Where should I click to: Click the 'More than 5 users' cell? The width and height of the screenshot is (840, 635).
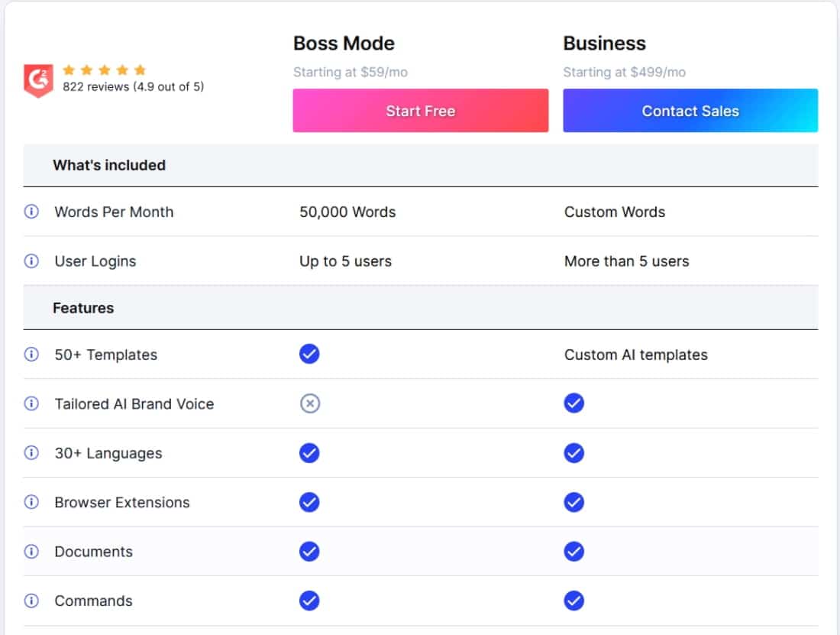tap(627, 261)
